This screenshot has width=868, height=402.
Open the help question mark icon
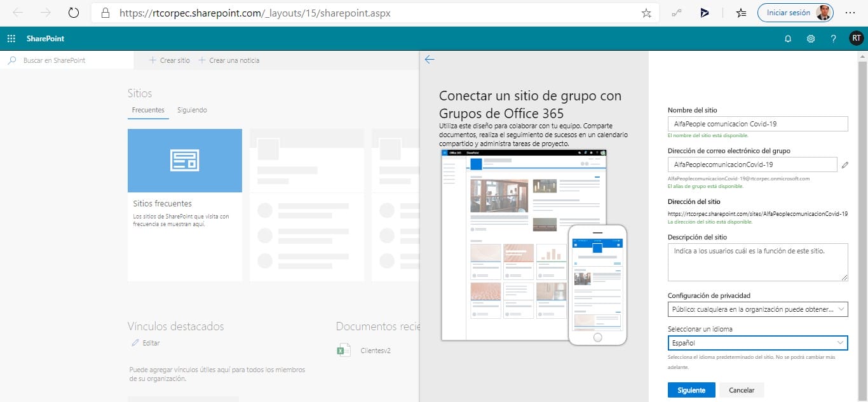pos(833,39)
